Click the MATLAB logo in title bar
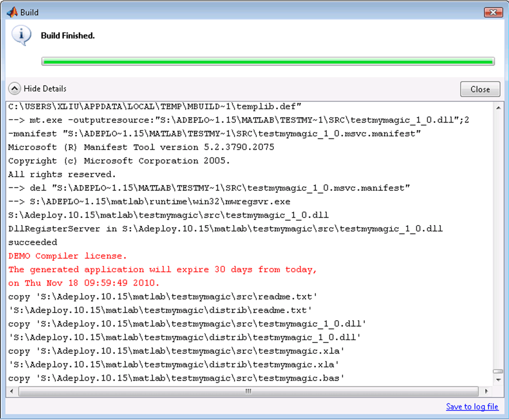Viewport: 509px width, 420px height. tap(12, 12)
